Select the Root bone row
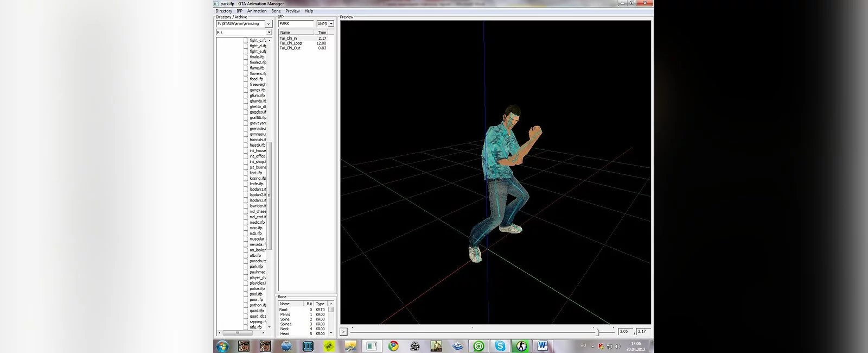This screenshot has height=353, width=868. pos(303,310)
